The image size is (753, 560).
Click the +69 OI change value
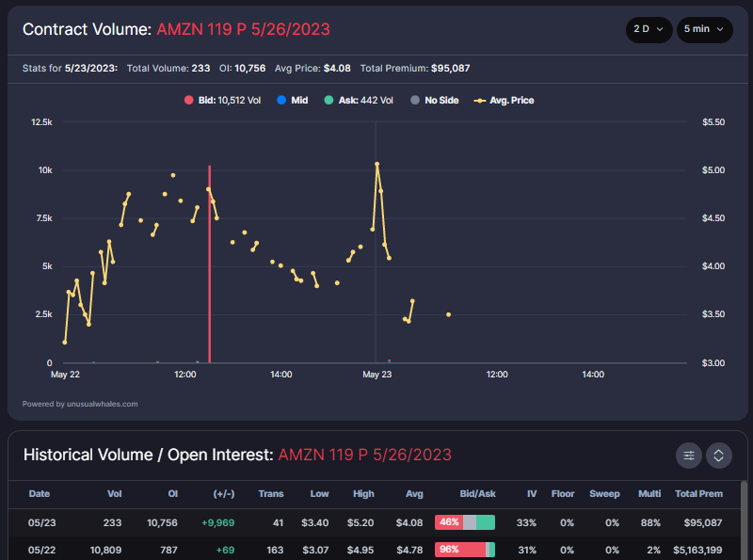pyautogui.click(x=225, y=550)
